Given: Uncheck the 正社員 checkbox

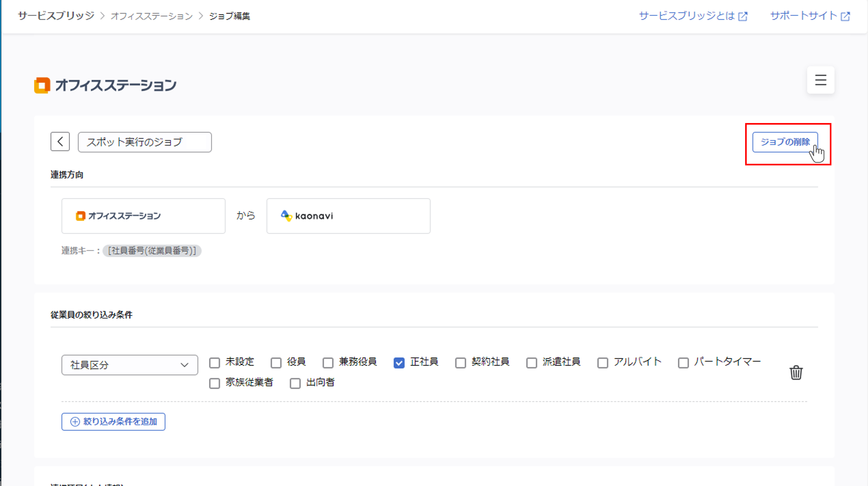Looking at the screenshot, I should 399,363.
